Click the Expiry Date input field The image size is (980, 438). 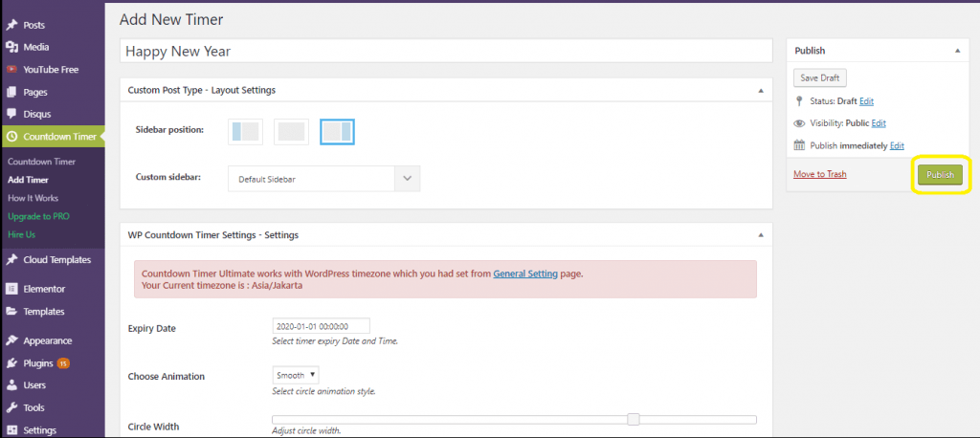point(322,326)
